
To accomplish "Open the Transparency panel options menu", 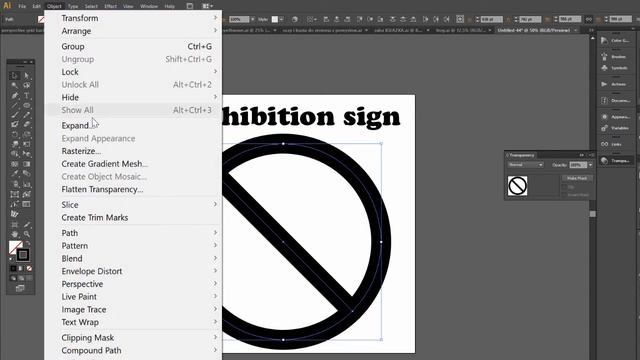I will [591, 155].
